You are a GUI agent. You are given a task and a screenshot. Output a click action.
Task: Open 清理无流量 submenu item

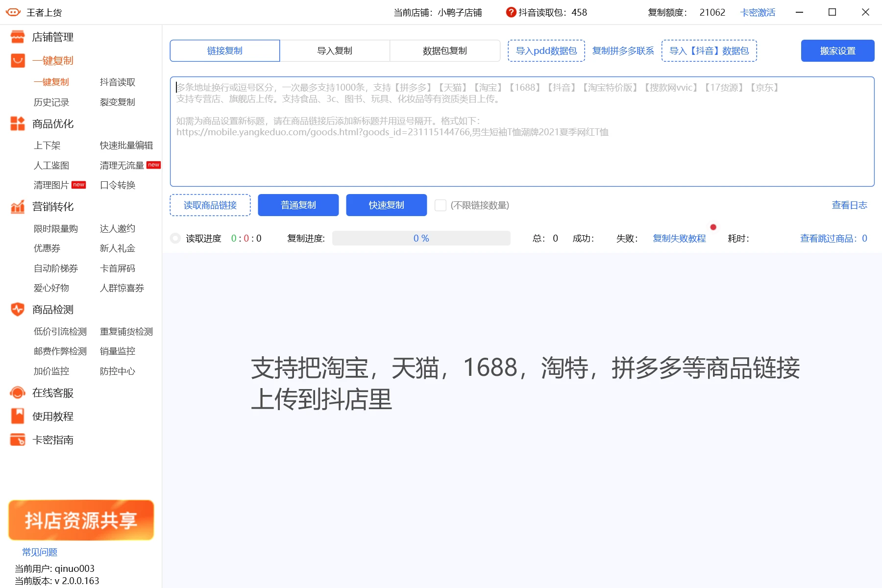[122, 165]
